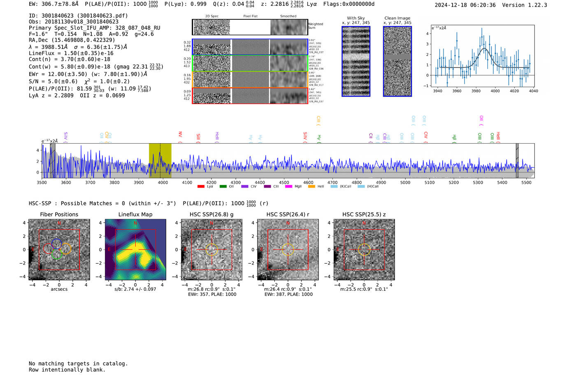Image resolution: width=576 pixels, height=392 pixels.
Task: Click the timestamp 2024-12-18 06:20:36
Action: (465, 5)
